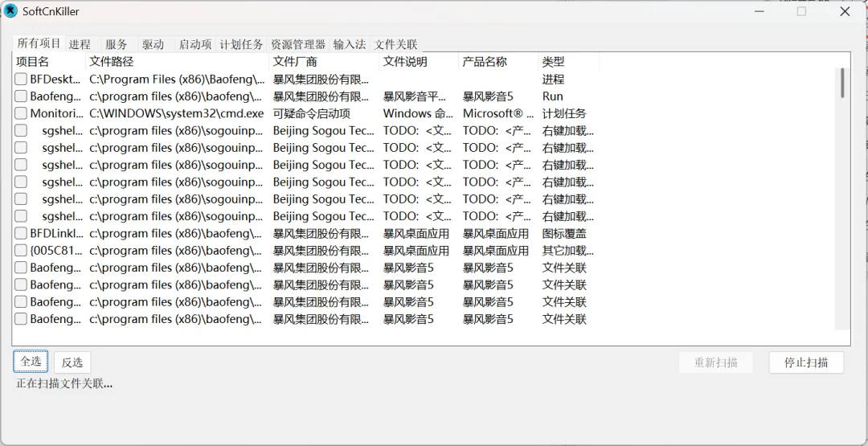Click the SoftCnKiller app icon in title bar
Image resolution: width=868 pixels, height=446 pixels.
(10, 11)
